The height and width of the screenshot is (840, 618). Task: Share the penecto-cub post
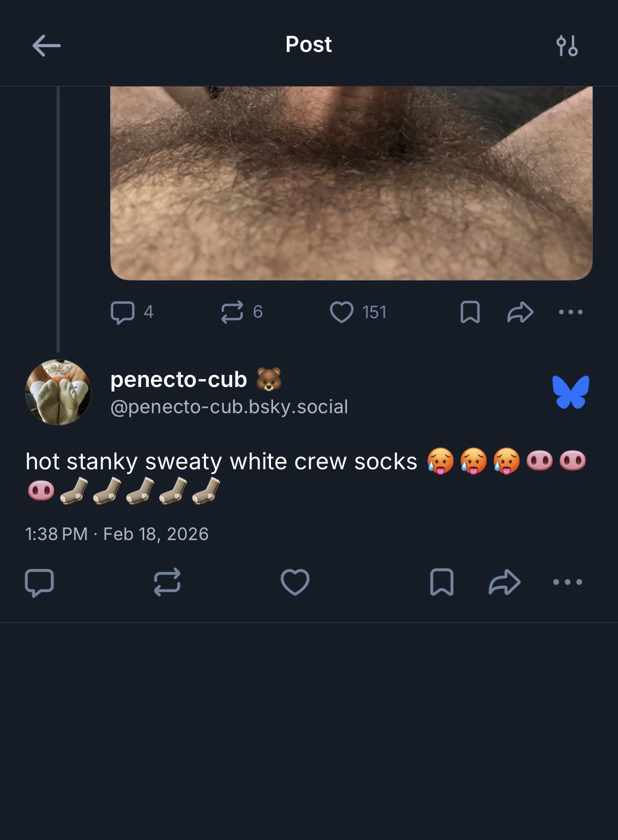(504, 582)
